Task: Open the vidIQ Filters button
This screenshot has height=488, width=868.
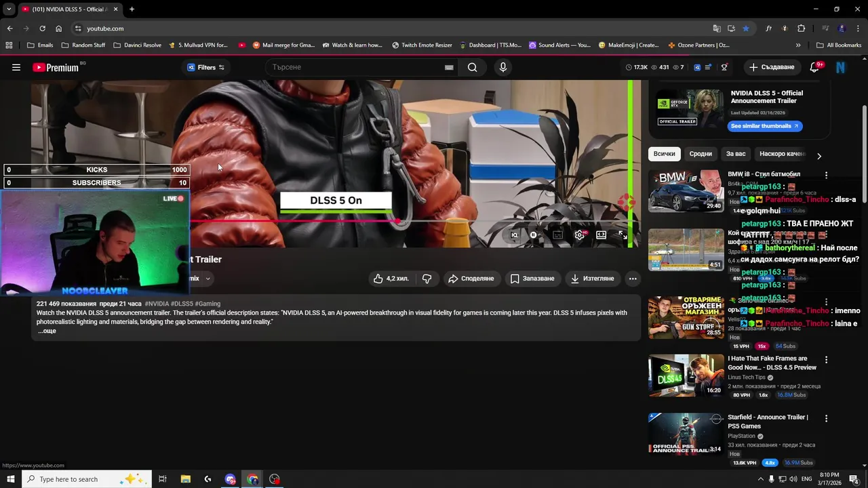Action: (205, 67)
